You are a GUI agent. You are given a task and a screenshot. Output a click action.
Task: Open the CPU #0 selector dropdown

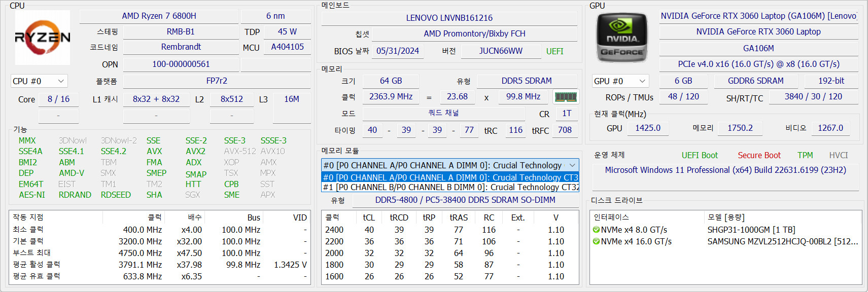click(x=39, y=81)
